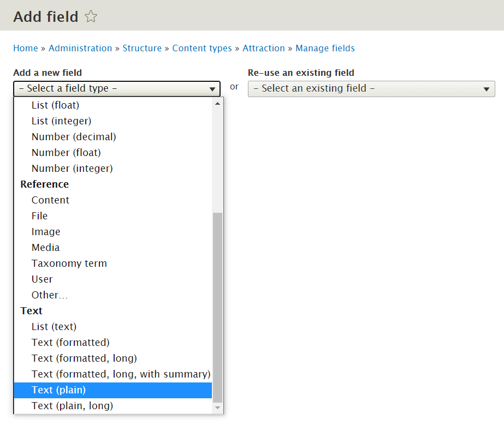504x425 pixels.
Task: Select List (integer) field type
Action: click(x=61, y=121)
